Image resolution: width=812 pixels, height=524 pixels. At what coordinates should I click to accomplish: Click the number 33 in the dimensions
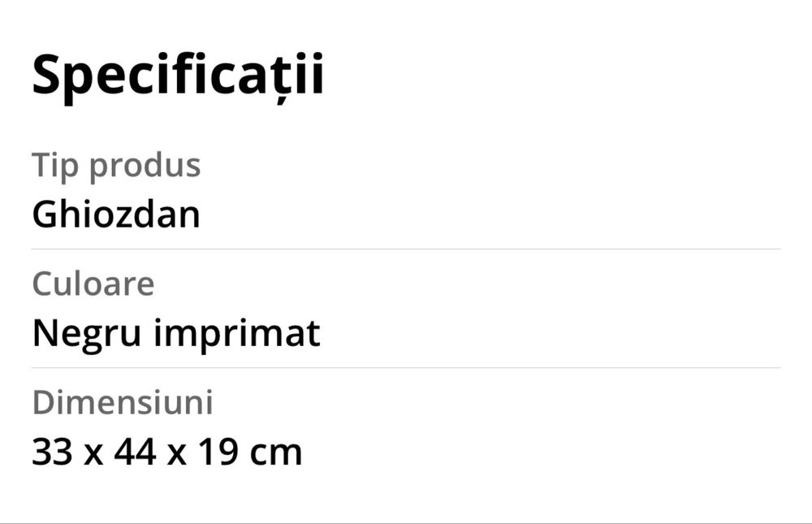pos(53,452)
